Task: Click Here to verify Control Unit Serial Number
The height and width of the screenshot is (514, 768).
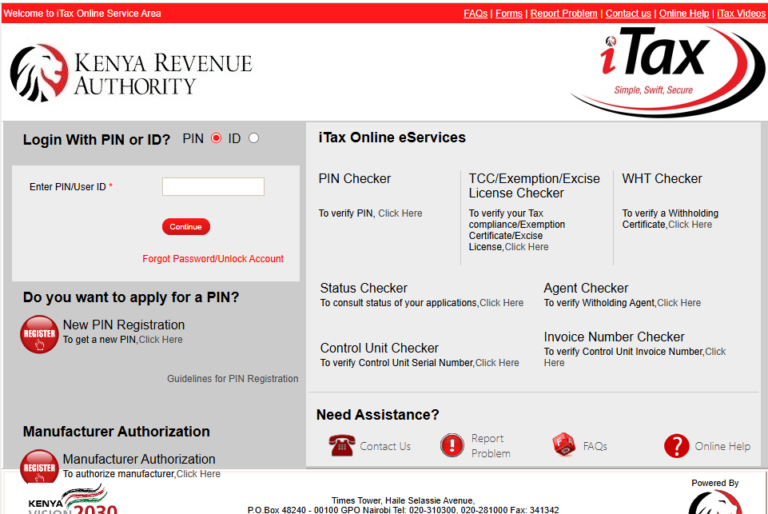Action: click(x=497, y=363)
